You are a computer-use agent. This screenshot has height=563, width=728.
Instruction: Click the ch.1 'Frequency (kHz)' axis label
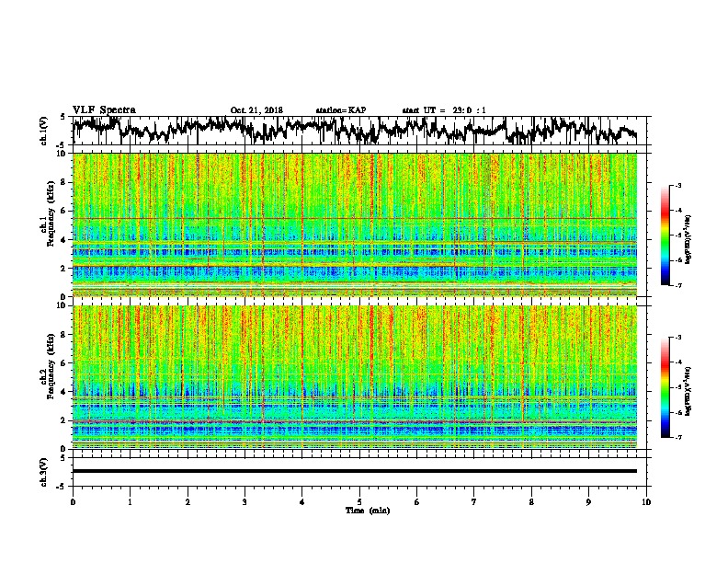click(51, 214)
